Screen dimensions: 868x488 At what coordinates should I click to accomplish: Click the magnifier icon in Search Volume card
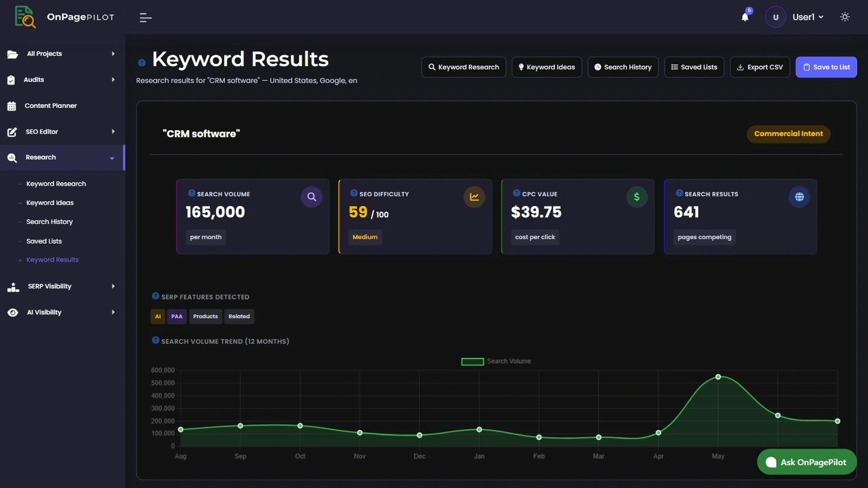[x=312, y=197]
